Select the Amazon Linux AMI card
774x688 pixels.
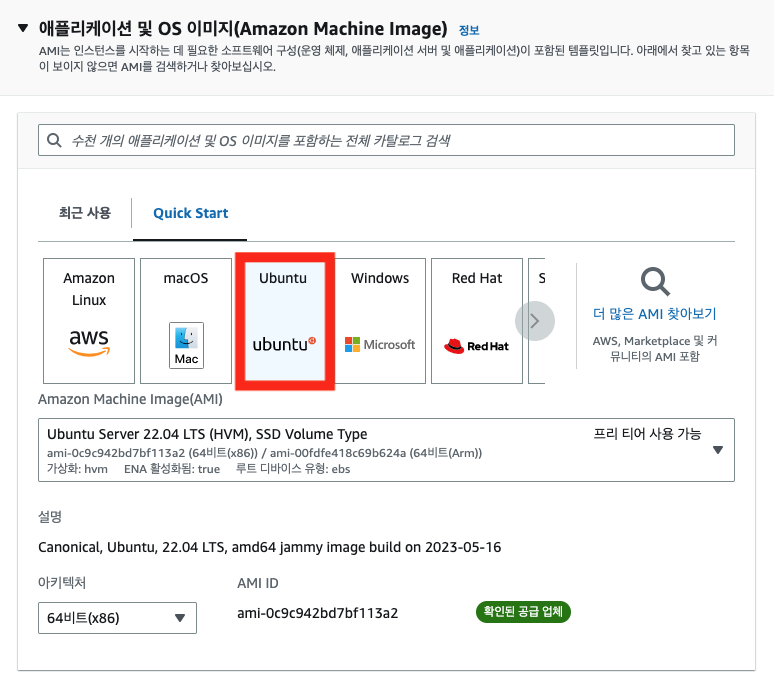tap(89, 321)
